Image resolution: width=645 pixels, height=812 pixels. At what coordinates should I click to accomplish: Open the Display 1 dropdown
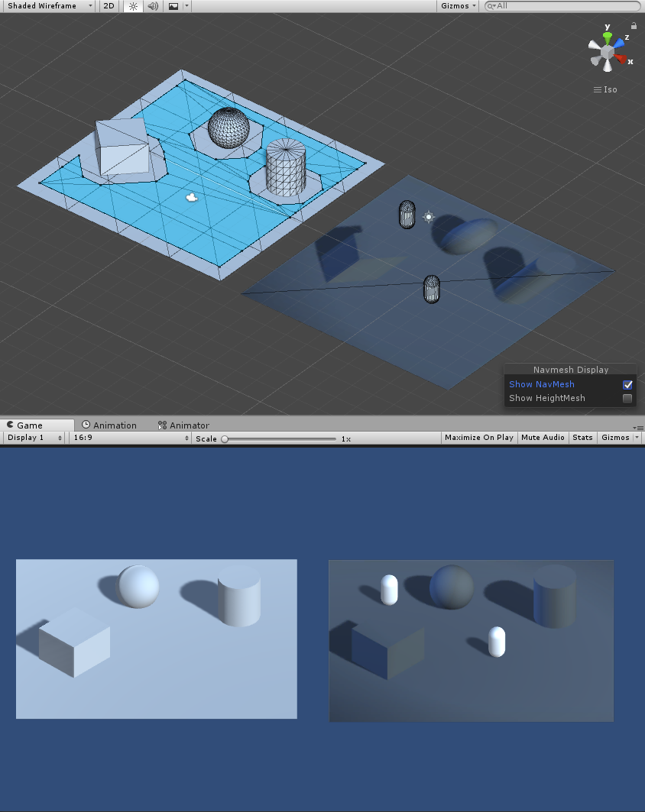(34, 438)
